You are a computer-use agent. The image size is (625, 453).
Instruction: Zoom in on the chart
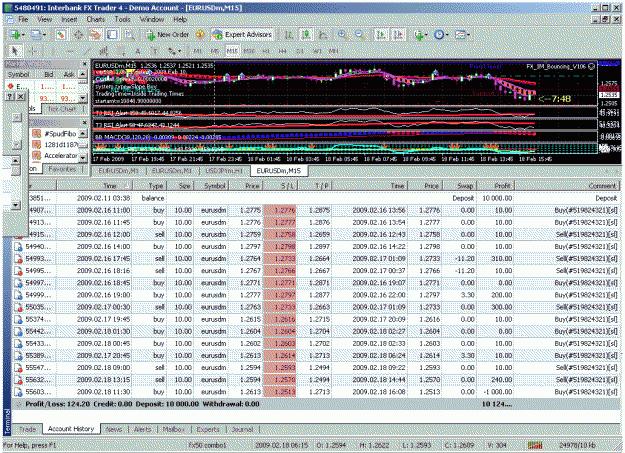pyautogui.click(x=342, y=35)
